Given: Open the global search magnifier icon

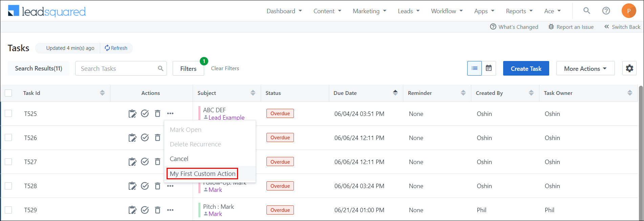Looking at the screenshot, I should (x=587, y=11).
